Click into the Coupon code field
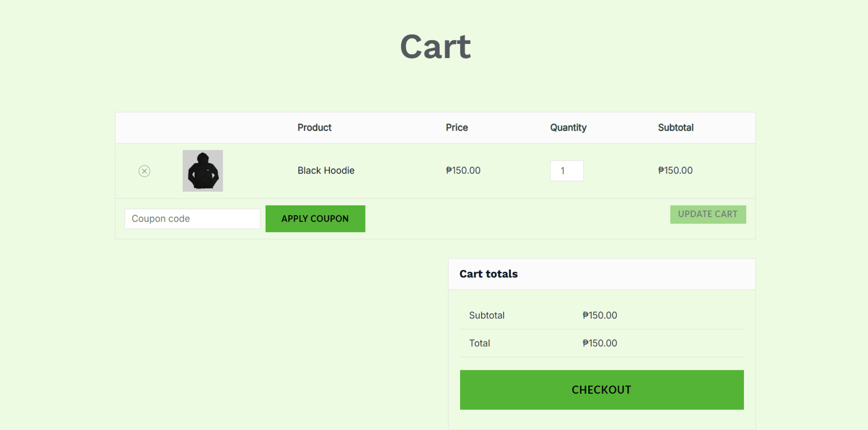Image resolution: width=868 pixels, height=430 pixels. coord(193,219)
